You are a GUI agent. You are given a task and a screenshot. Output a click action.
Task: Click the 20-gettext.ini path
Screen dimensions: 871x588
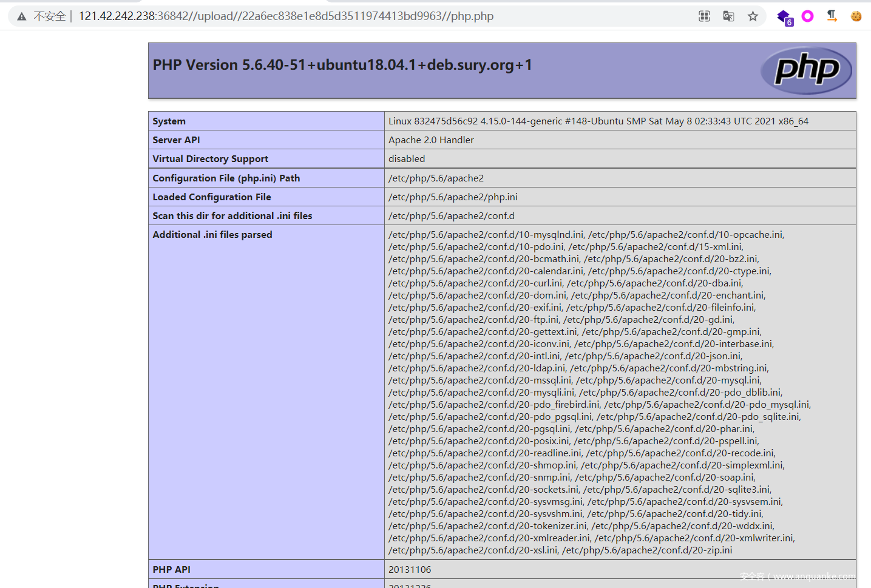coord(484,332)
